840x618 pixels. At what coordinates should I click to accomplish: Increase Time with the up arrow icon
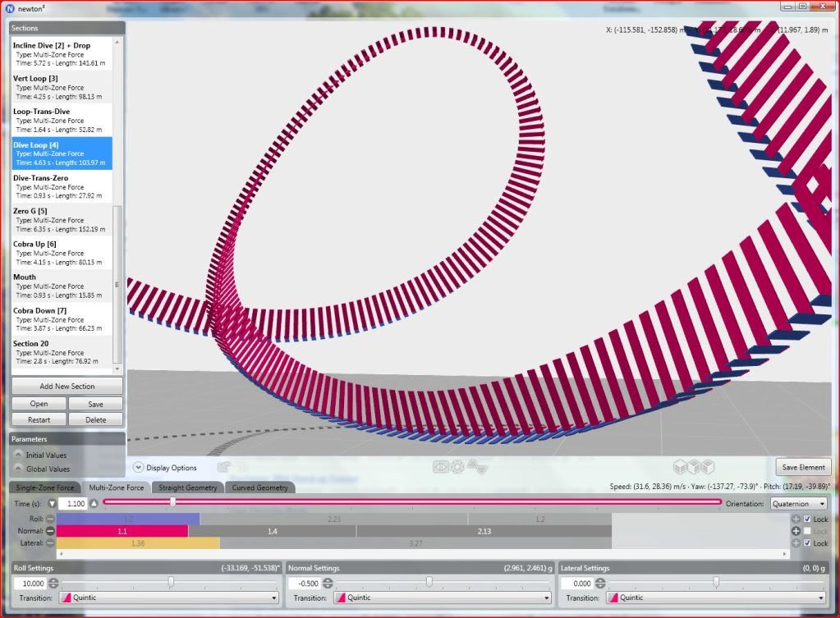pyautogui.click(x=94, y=503)
